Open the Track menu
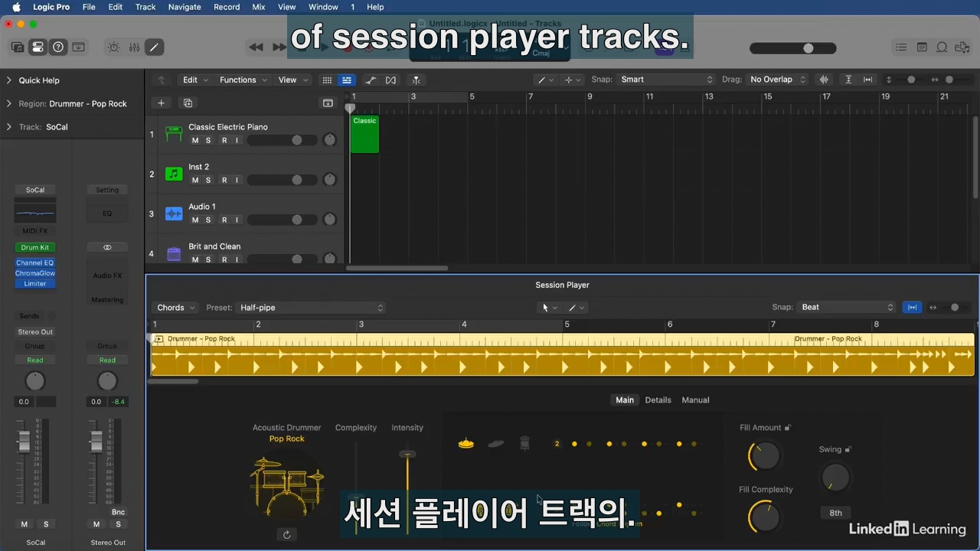Image resolution: width=980 pixels, height=551 pixels. [x=145, y=7]
